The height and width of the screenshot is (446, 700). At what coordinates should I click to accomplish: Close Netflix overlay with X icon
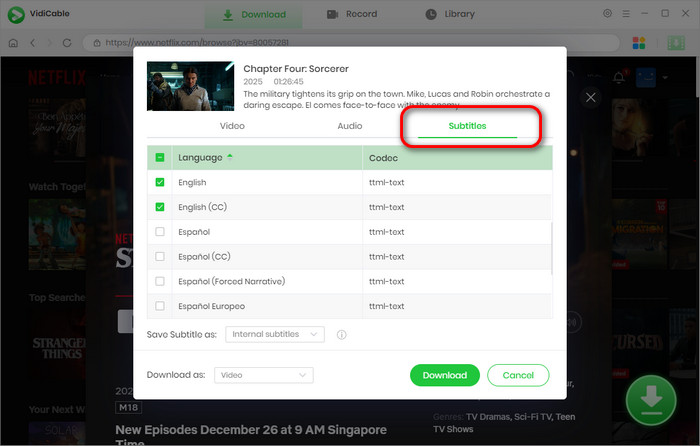coord(590,97)
